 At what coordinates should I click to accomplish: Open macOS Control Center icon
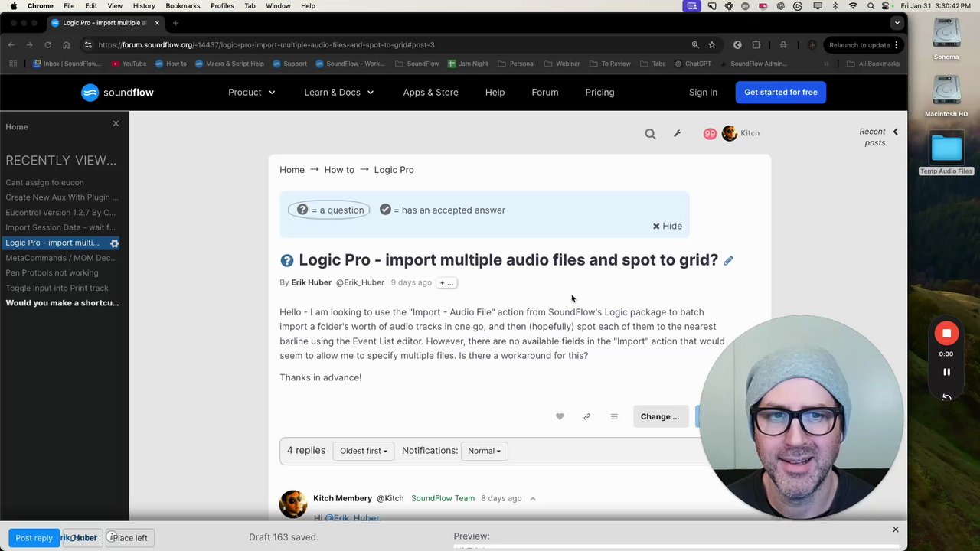coord(888,6)
